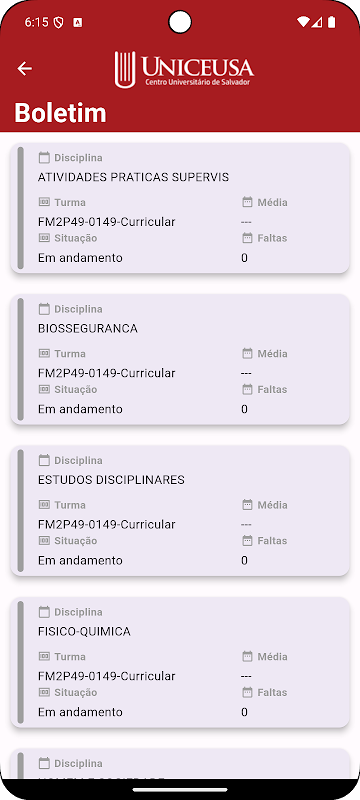The width and height of the screenshot is (360, 800).
Task: Tap the partially visible last Disciplina card
Action: (x=180, y=764)
